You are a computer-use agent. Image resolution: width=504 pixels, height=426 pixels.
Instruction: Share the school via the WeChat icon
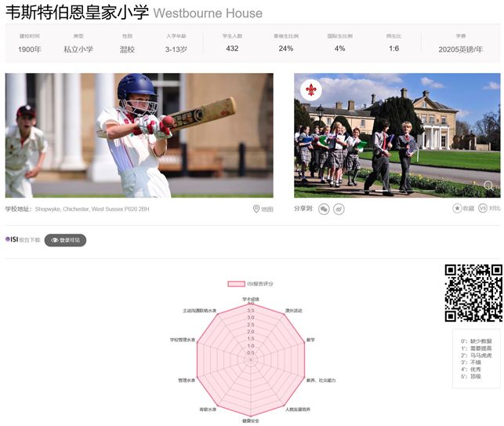324,209
